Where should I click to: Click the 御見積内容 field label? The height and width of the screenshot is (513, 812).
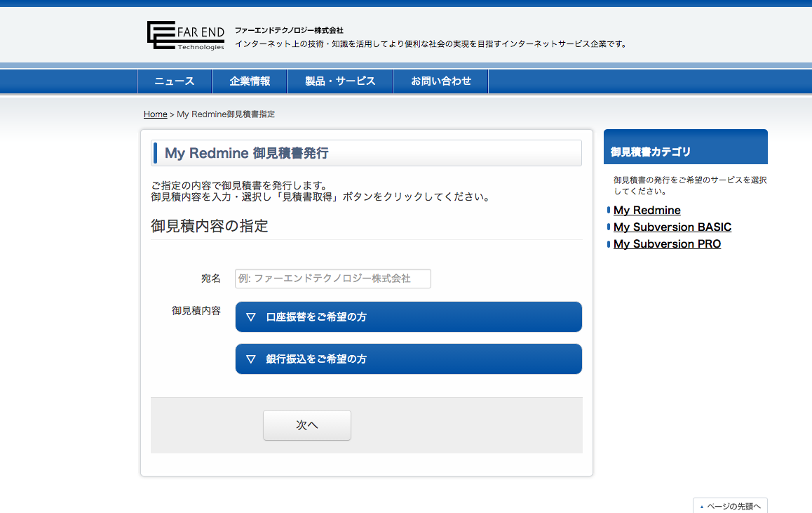point(196,310)
